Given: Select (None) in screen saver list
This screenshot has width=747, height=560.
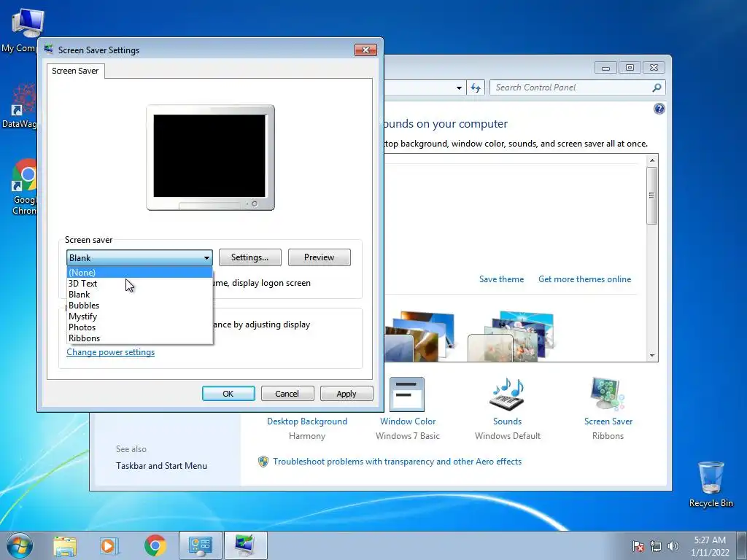Looking at the screenshot, I should (x=139, y=273).
